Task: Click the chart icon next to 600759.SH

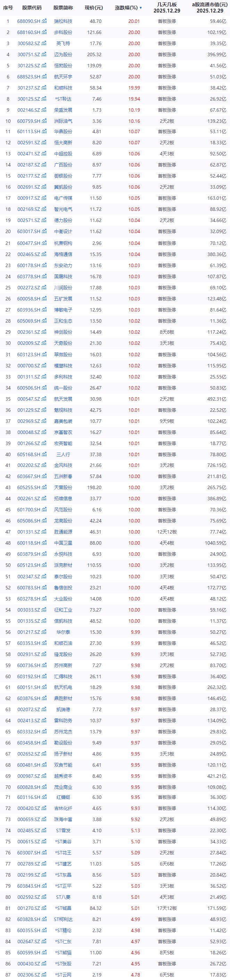Action: point(44,121)
